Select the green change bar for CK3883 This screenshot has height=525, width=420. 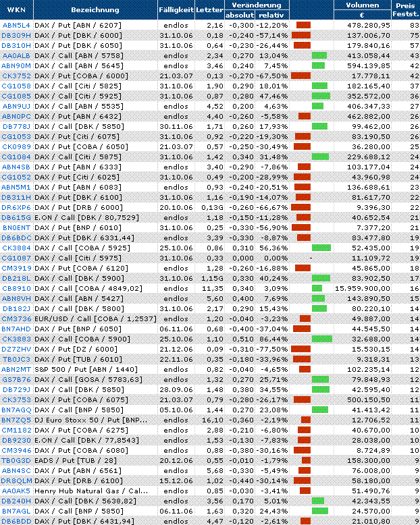[322, 339]
